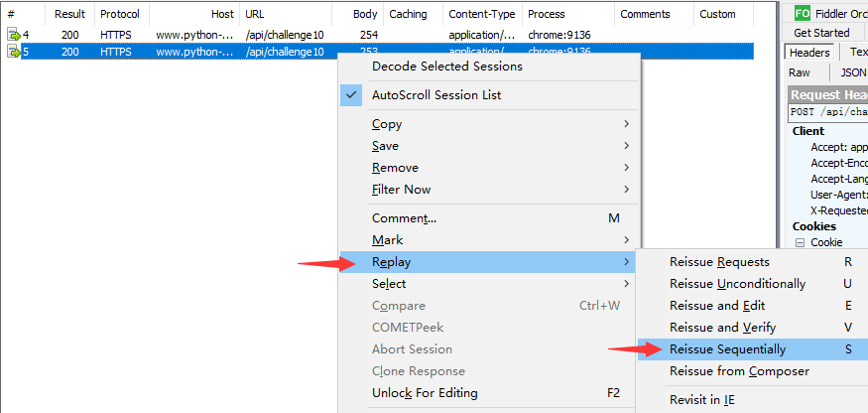Image resolution: width=868 pixels, height=413 pixels.
Task: Click the Content-Type column header
Action: click(x=480, y=14)
